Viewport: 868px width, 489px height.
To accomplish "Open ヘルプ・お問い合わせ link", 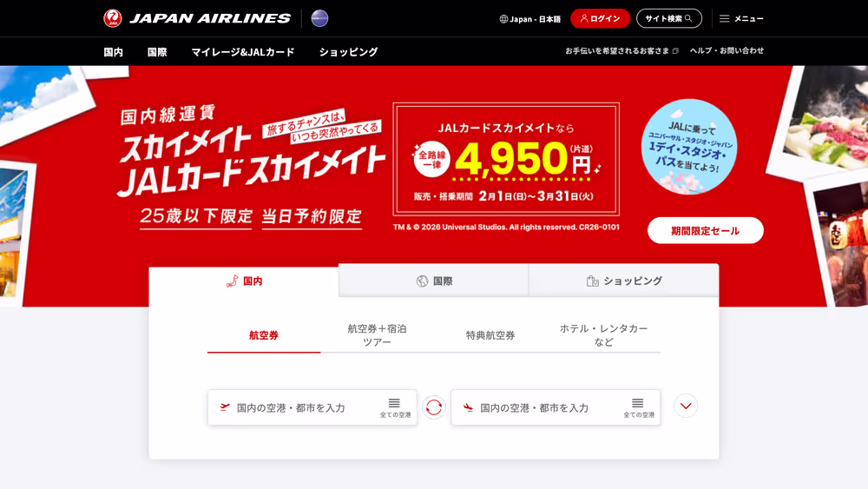I will tap(727, 50).
